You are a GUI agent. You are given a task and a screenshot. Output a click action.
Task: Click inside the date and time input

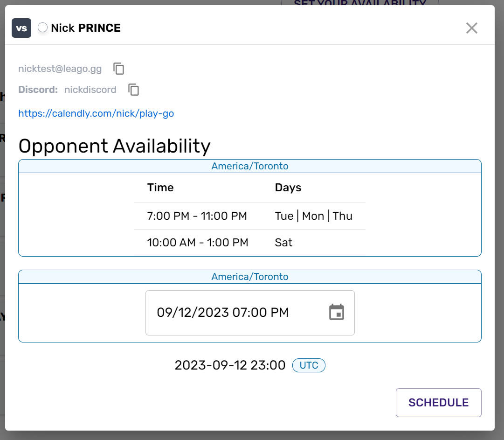(x=233, y=313)
